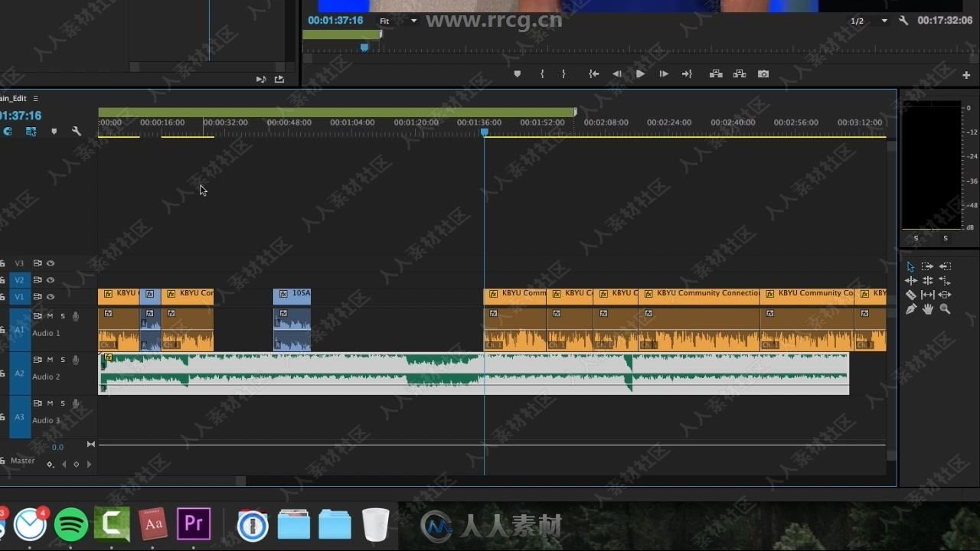This screenshot has width=980, height=551.
Task: Go to Out point
Action: [687, 74]
